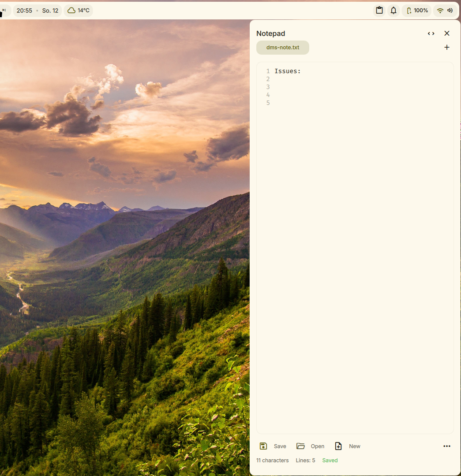Click the volume speaker icon
Image resolution: width=461 pixels, height=476 pixels.
(x=450, y=11)
